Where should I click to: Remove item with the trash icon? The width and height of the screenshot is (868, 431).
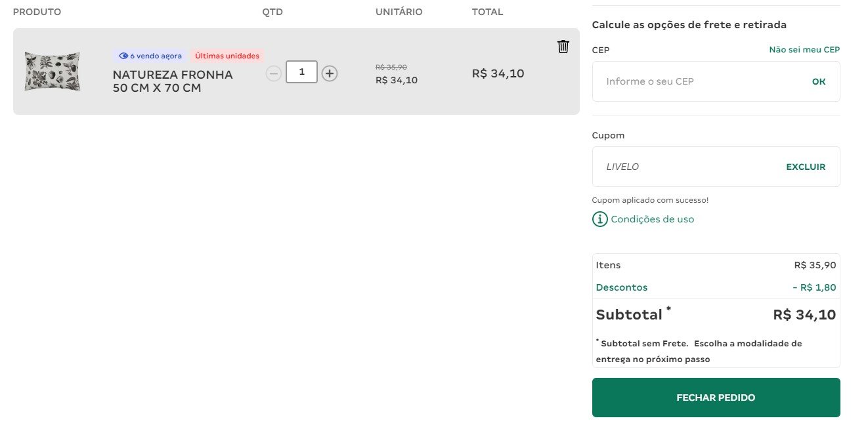[x=563, y=47]
